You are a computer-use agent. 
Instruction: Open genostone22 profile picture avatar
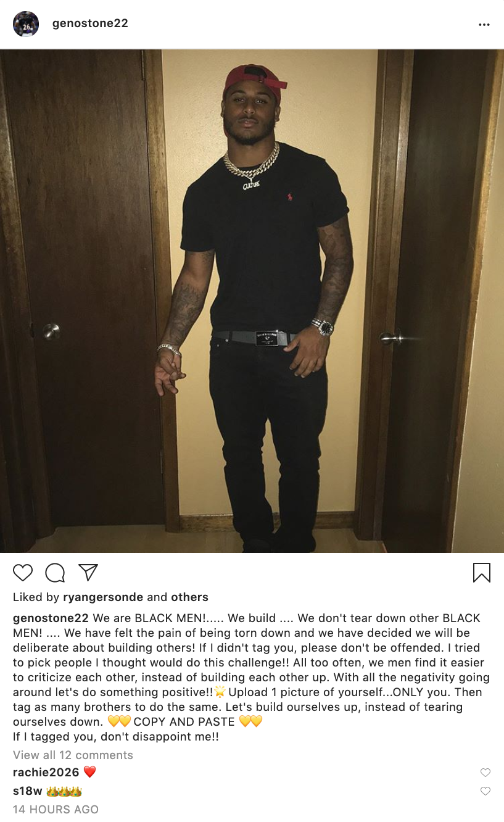[26, 24]
